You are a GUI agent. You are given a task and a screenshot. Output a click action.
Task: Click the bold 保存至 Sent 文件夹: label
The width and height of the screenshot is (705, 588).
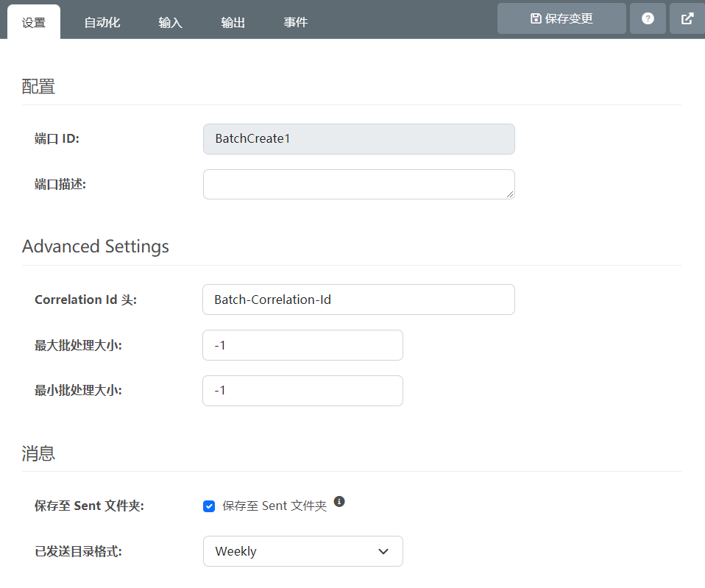pos(89,506)
